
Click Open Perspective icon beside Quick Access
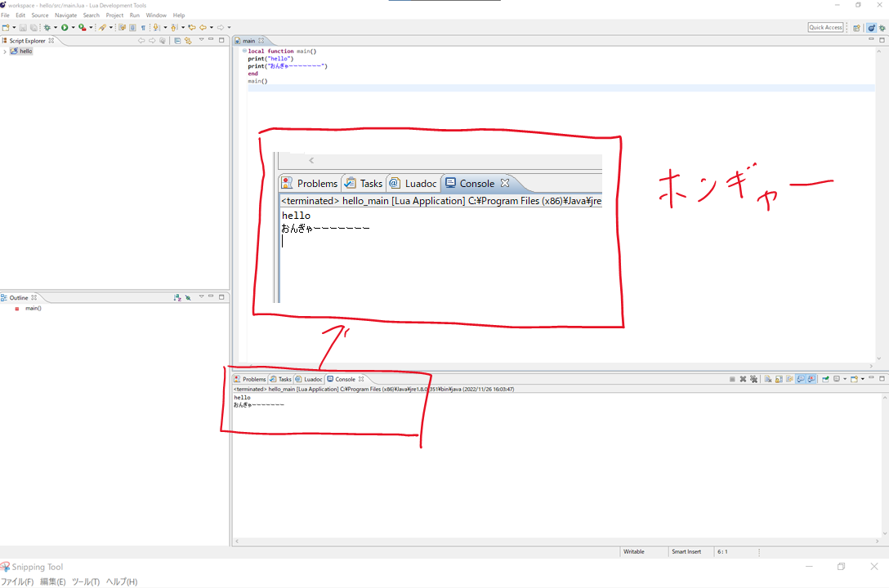pos(856,27)
